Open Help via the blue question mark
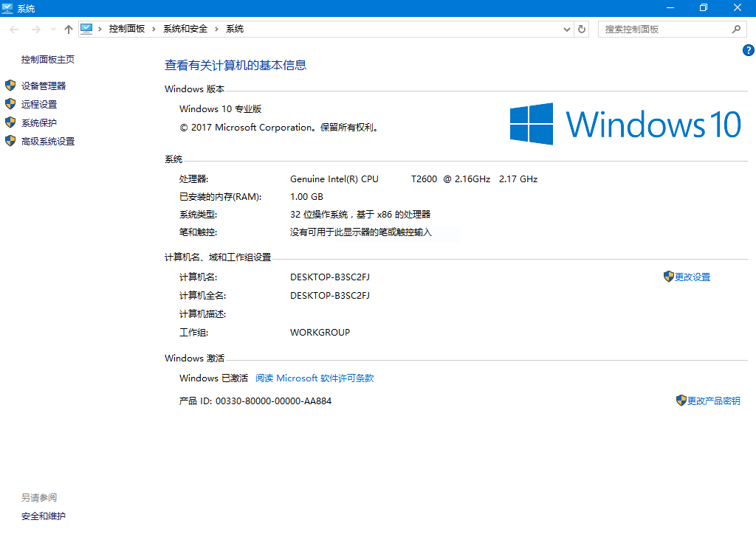This screenshot has height=537, width=756. pos(748,50)
